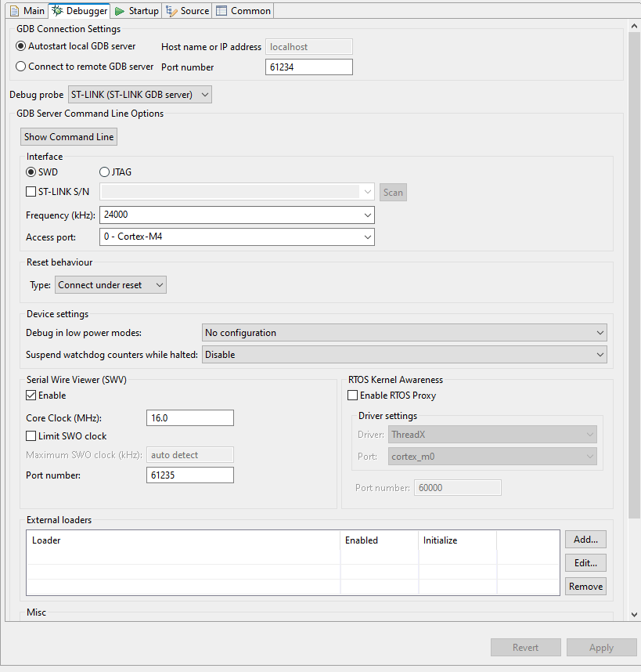
Task: Click the Core Clock (MHz) field
Action: click(190, 418)
